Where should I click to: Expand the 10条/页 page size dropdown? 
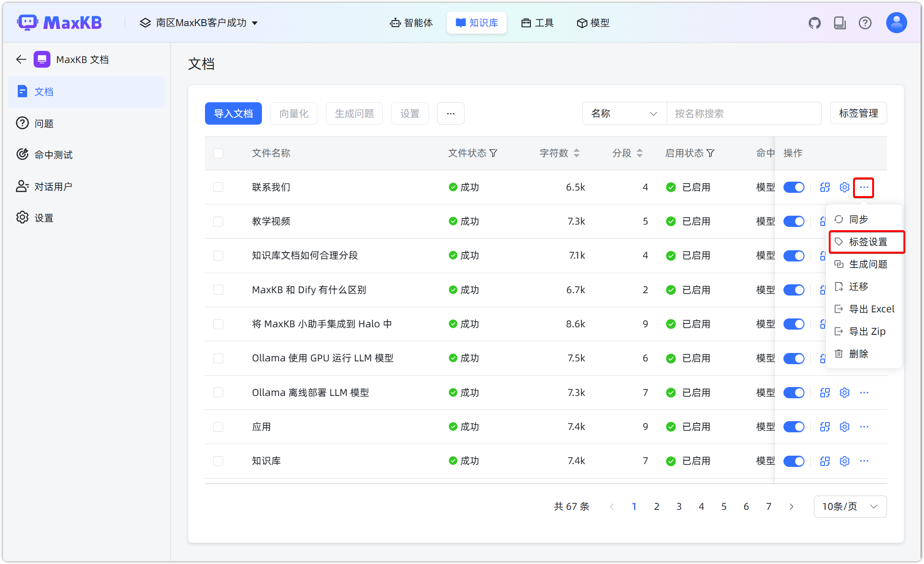pos(850,506)
